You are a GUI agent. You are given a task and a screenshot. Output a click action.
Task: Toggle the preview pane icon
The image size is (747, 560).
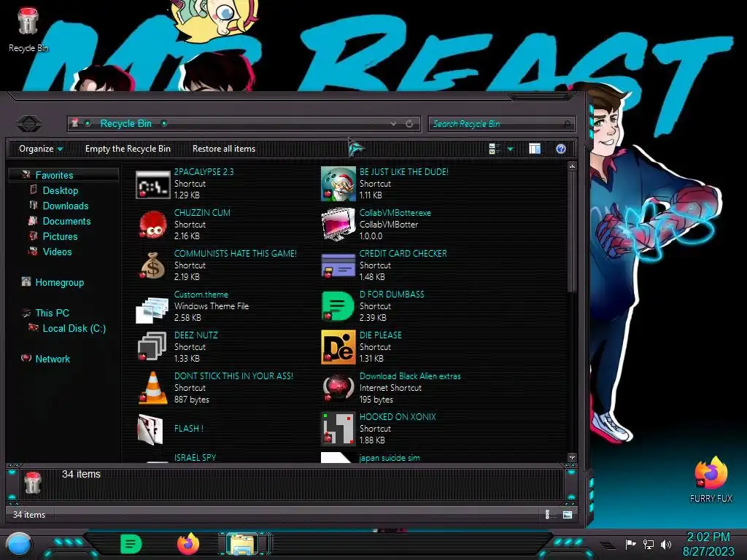535,149
